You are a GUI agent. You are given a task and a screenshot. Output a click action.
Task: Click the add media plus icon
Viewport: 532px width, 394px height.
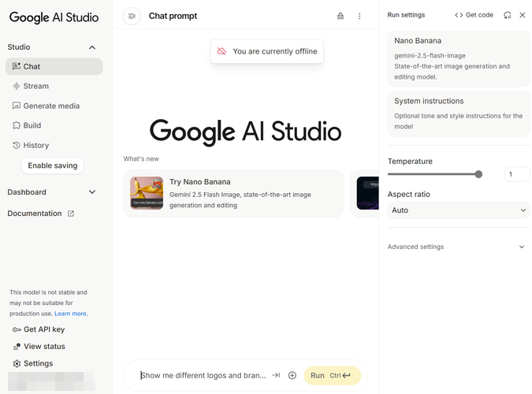292,375
